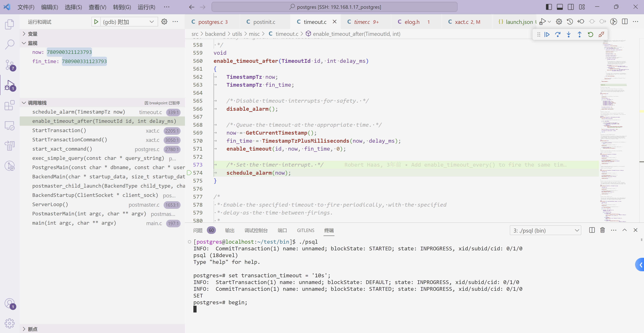Click the debug Continue button

point(547,34)
